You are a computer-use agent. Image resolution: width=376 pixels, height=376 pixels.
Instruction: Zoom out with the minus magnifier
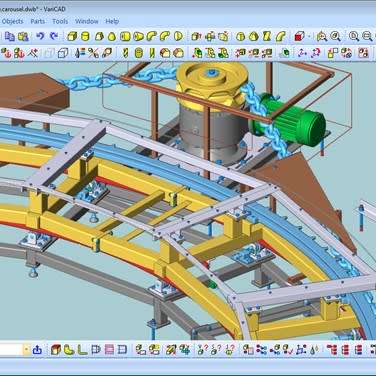(x=367, y=36)
